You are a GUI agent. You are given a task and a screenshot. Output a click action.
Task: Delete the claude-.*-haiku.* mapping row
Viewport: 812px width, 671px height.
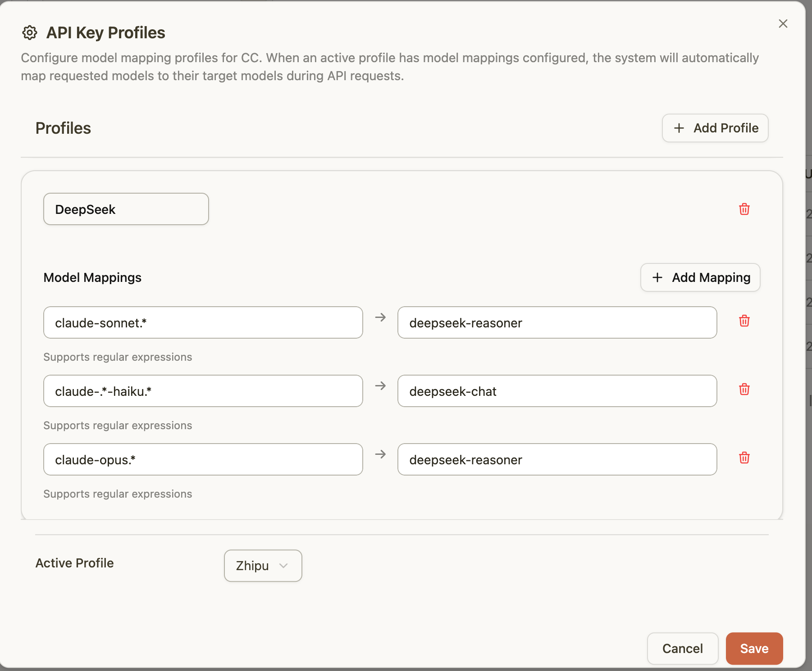click(744, 389)
